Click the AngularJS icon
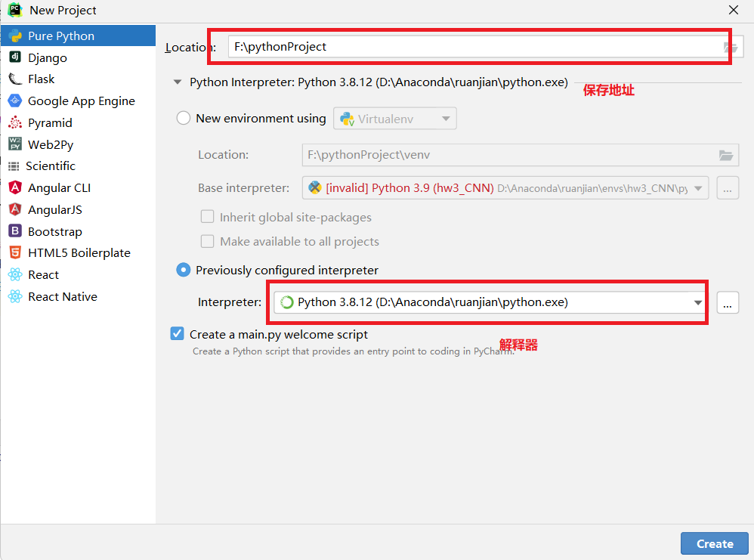Image resolution: width=754 pixels, height=560 pixels. click(x=15, y=209)
